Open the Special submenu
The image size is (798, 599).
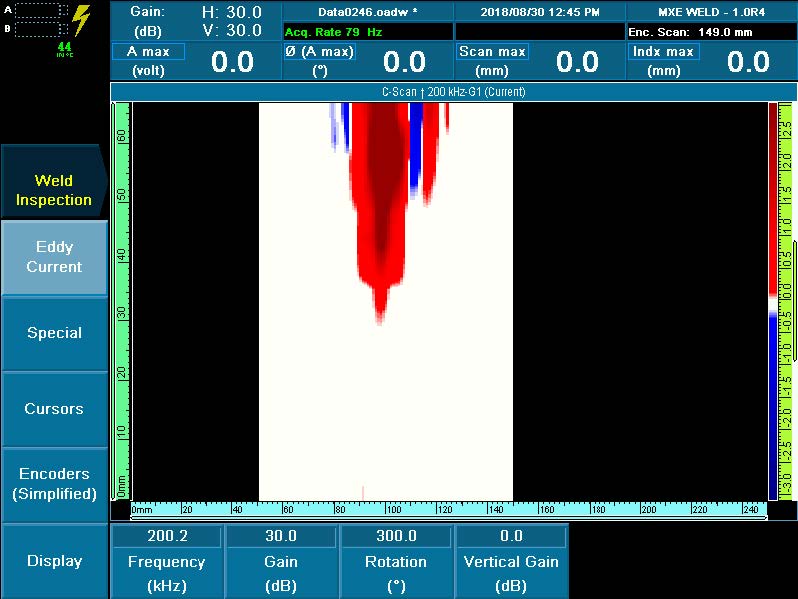click(x=54, y=333)
